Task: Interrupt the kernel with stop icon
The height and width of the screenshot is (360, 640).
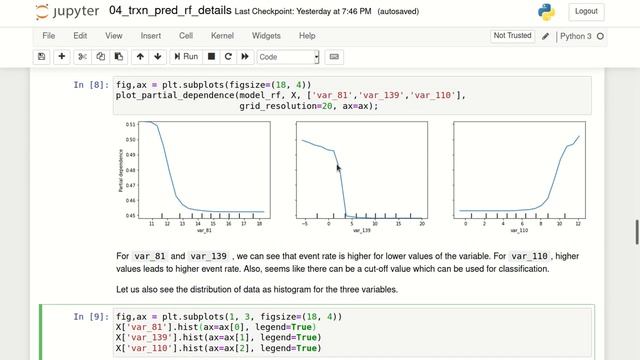Action: tap(211, 57)
